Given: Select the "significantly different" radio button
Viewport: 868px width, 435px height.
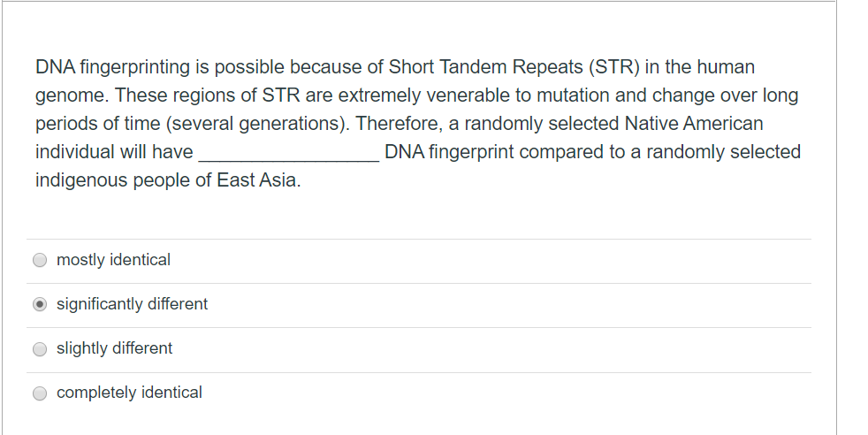Looking at the screenshot, I should click(x=40, y=304).
